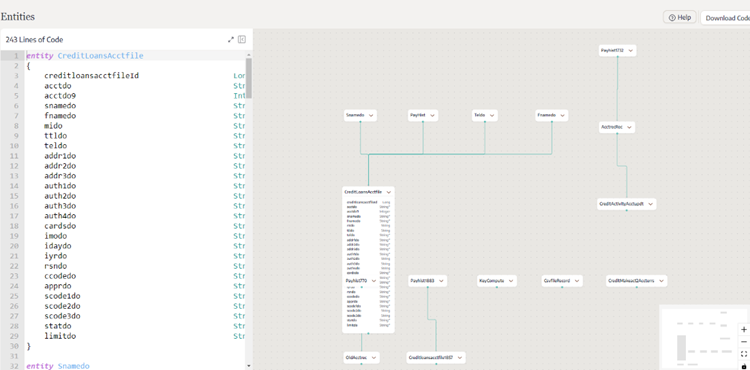
Task: Click line number 15 in the gutter
Action: point(14,196)
